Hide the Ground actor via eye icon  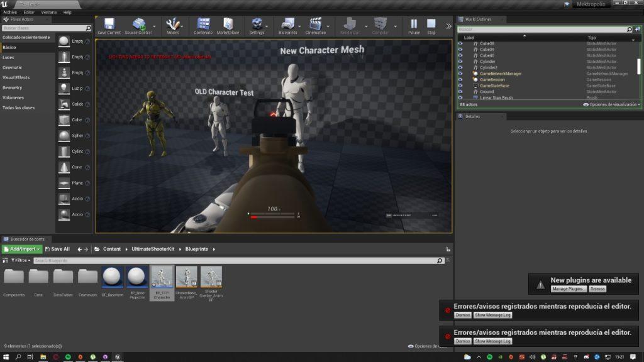[460, 92]
